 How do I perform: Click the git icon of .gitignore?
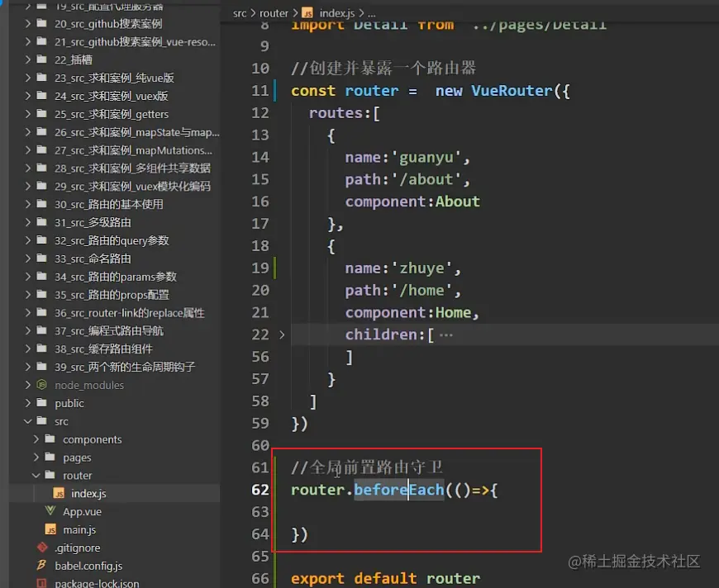42,548
